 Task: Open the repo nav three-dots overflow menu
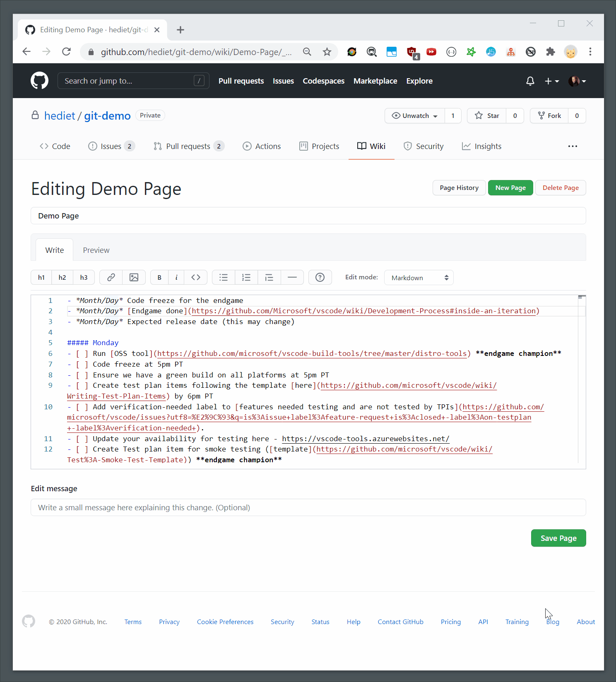(573, 146)
